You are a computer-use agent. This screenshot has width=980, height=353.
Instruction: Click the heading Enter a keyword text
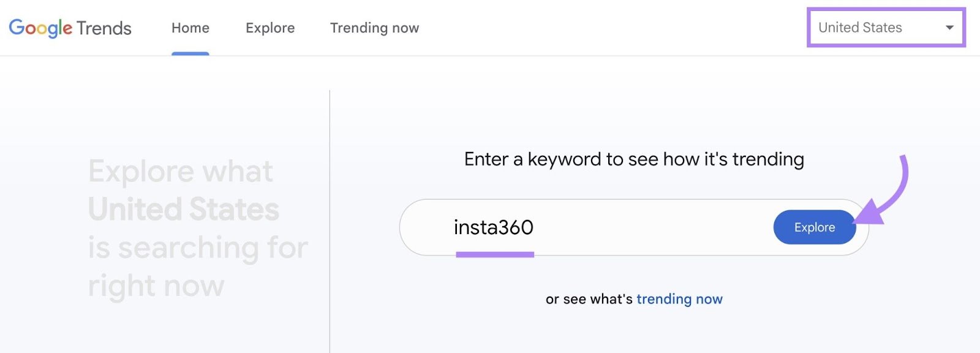[634, 159]
